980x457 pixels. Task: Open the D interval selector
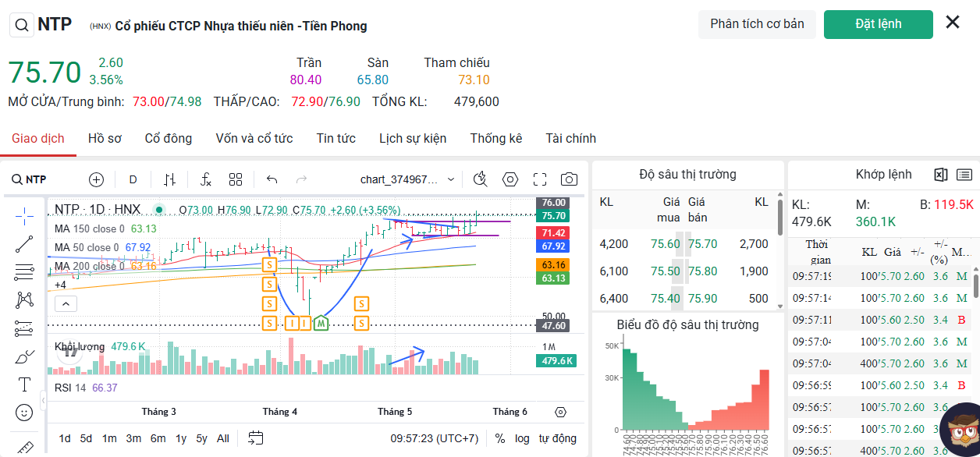(x=133, y=179)
